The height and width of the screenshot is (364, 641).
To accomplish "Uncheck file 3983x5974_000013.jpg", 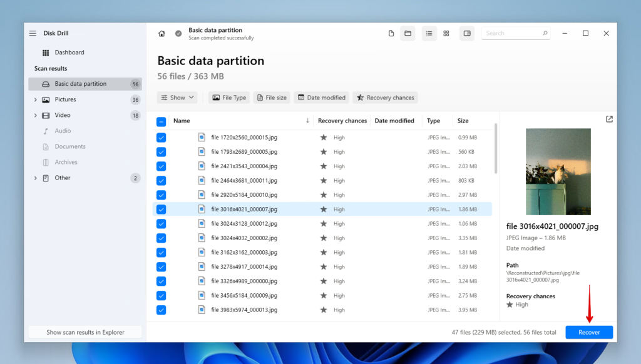I will pos(162,310).
